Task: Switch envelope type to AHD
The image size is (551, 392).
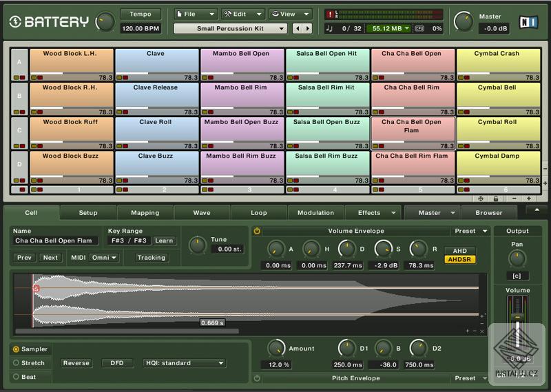Action: click(459, 251)
